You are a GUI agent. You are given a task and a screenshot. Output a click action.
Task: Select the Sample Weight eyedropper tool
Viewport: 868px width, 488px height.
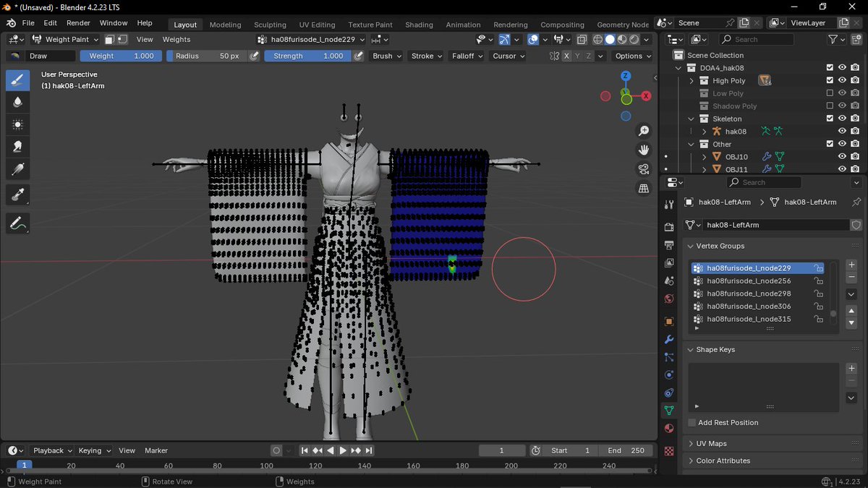[x=18, y=194]
